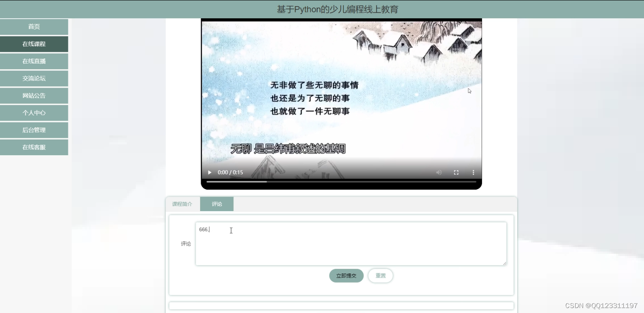Screen dimensions: 644x313
Task: Open 后台管理 in sidebar
Action: click(34, 130)
